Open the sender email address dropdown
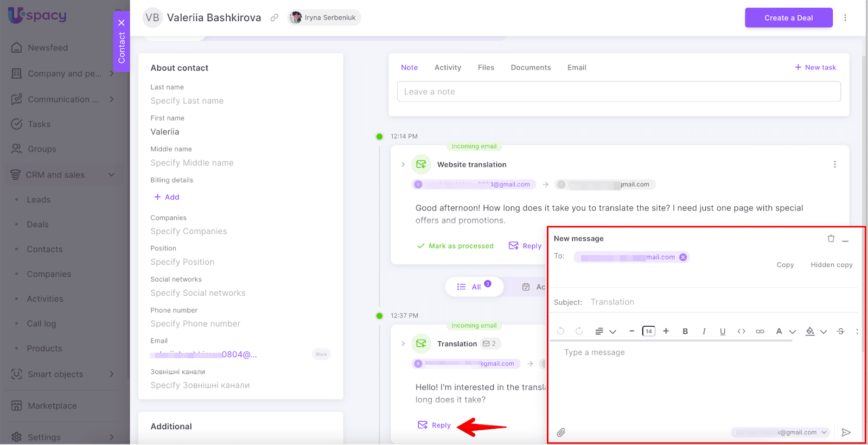868x445 pixels. point(824,433)
